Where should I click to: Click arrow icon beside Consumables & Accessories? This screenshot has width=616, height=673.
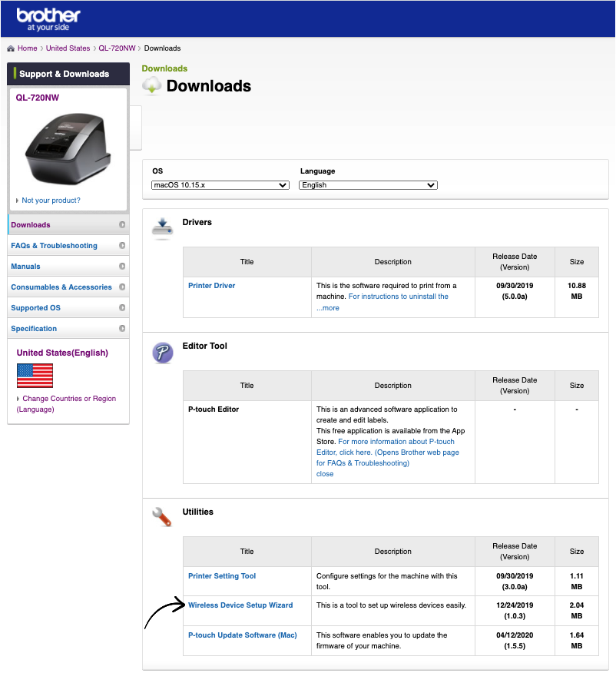pyautogui.click(x=122, y=287)
